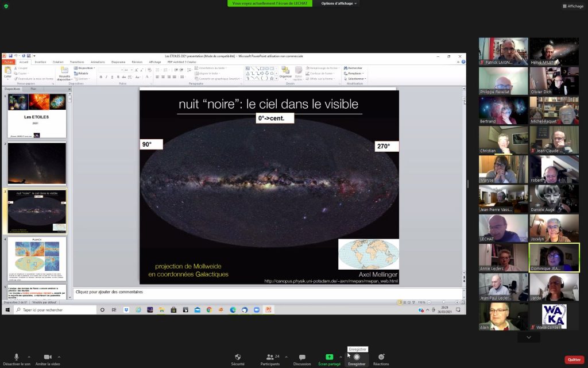Click the Rétablir reset button

click(82, 73)
